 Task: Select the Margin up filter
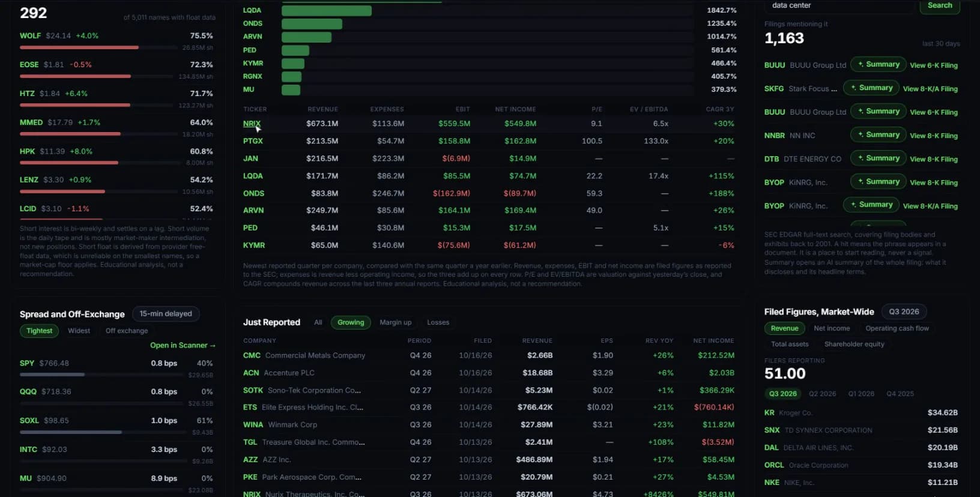(x=396, y=322)
